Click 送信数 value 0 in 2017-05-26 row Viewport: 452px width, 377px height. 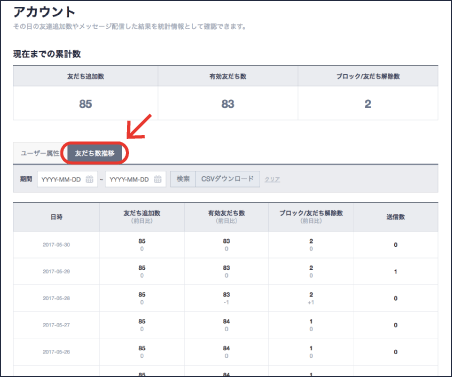396,352
